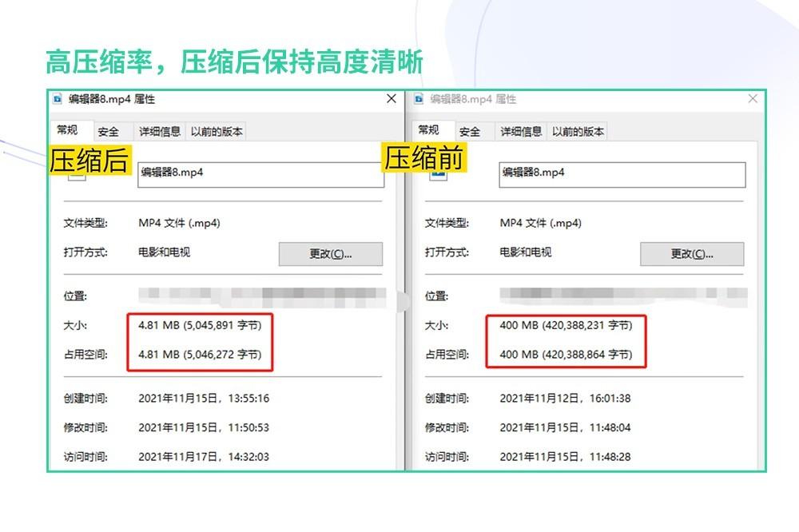The image size is (799, 532).
Task: Click the file name field in right window
Action: 622,175
